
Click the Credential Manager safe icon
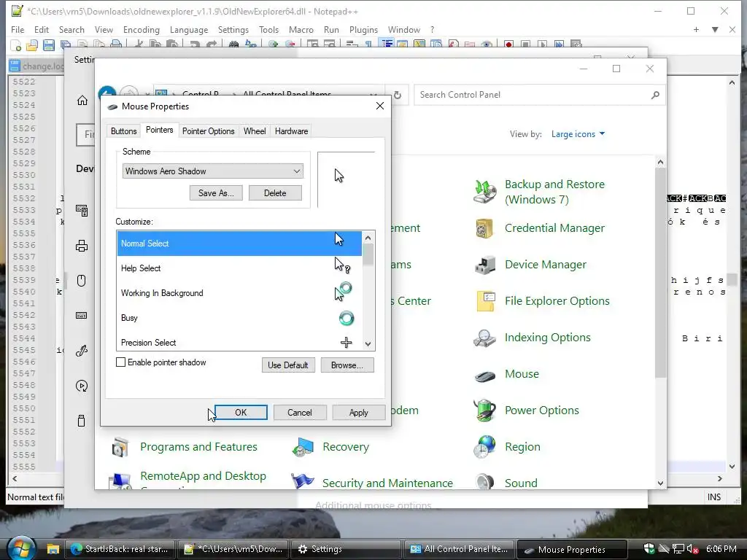pyautogui.click(x=485, y=228)
